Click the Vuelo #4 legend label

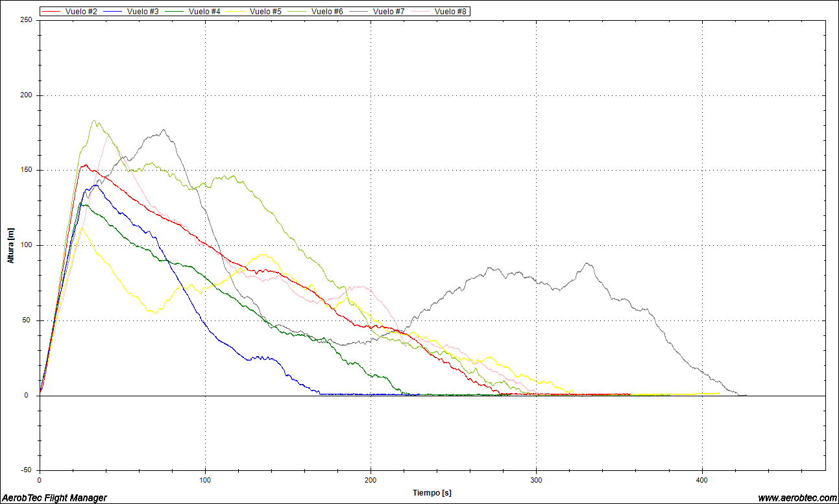[204, 12]
